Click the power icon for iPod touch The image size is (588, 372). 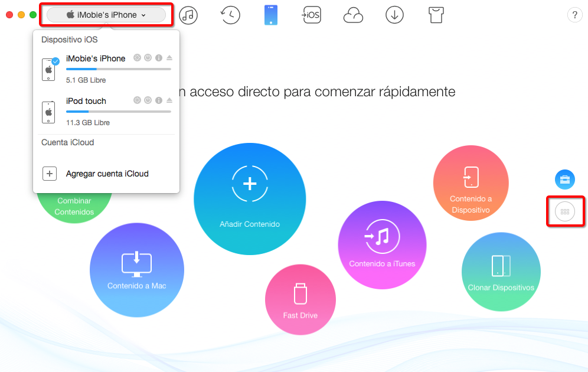[x=148, y=100]
